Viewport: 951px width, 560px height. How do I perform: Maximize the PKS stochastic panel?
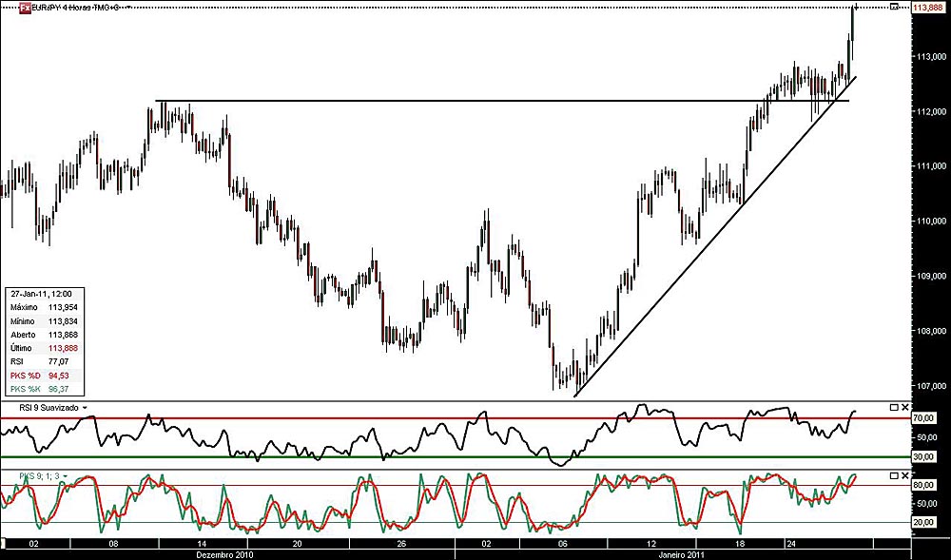894,475
